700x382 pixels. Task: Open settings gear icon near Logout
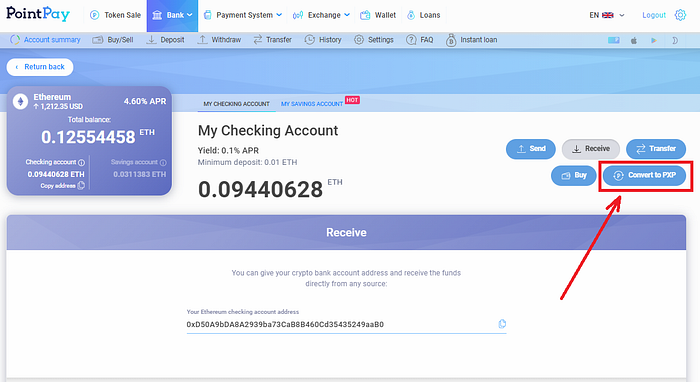pyautogui.click(x=680, y=15)
